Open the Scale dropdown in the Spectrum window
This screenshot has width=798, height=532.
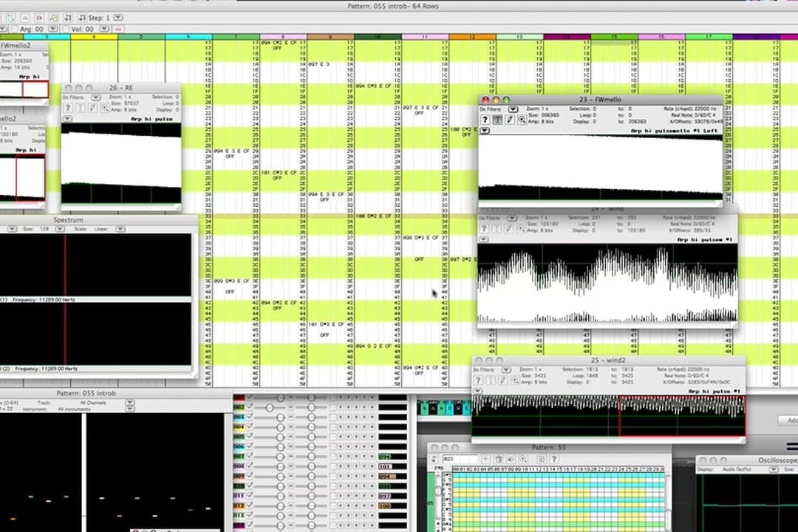[x=120, y=229]
